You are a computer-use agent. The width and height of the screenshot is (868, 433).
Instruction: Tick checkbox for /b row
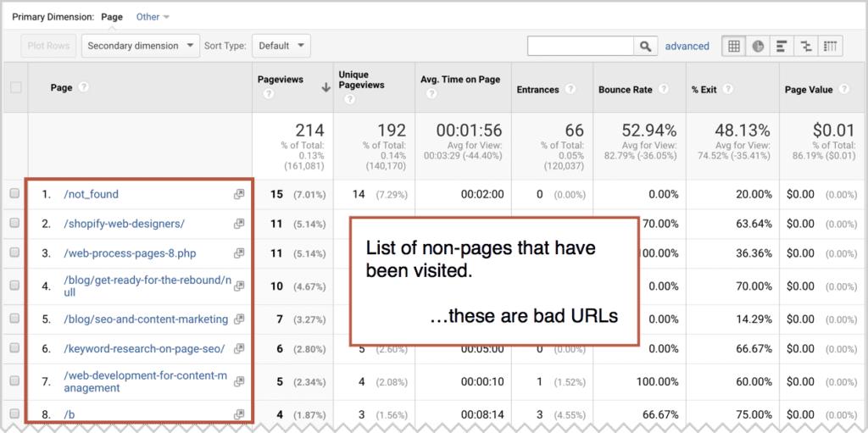(14, 413)
